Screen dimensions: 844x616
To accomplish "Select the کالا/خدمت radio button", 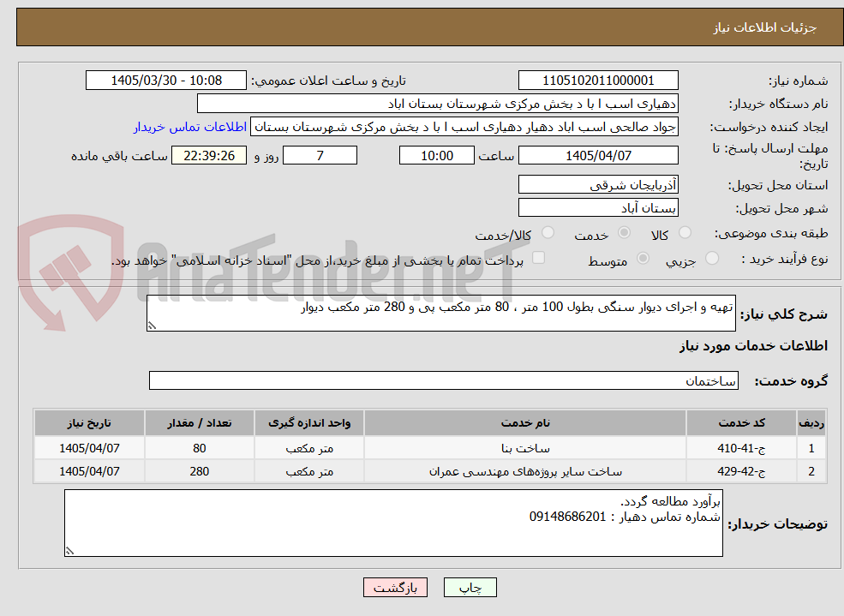I will pyautogui.click(x=548, y=232).
